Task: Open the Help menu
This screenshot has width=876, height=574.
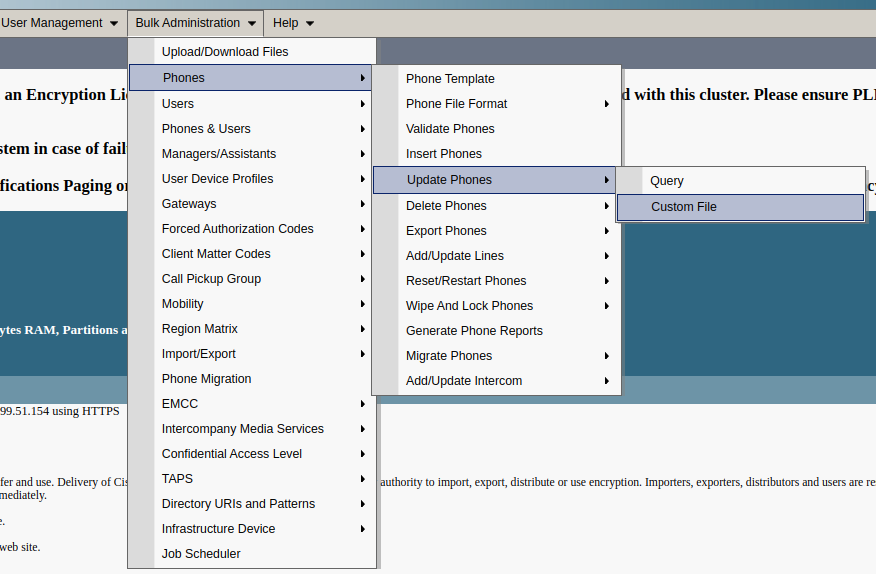Action: pyautogui.click(x=293, y=23)
